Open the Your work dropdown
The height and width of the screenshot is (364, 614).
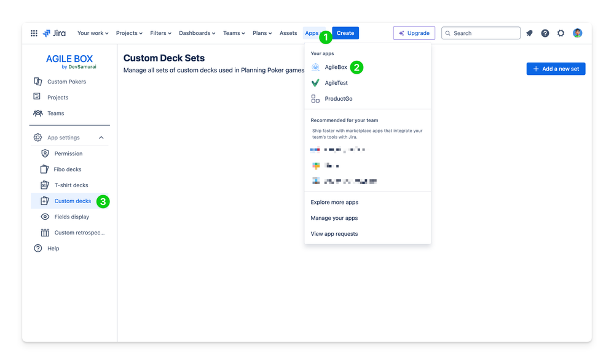tap(93, 33)
